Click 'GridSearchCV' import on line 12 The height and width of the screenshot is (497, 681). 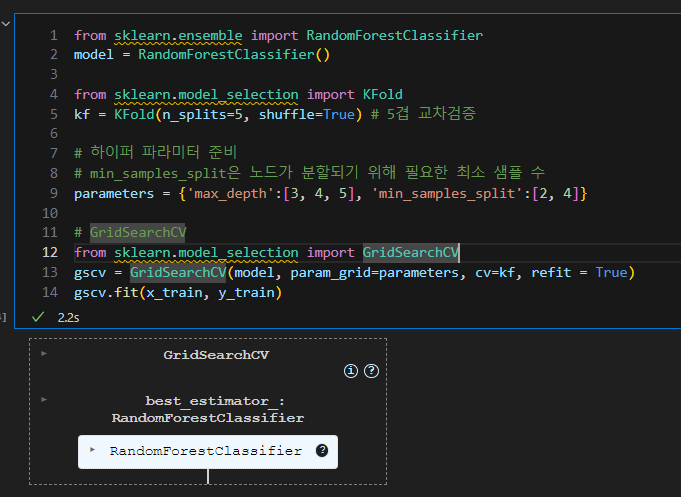(x=410, y=252)
